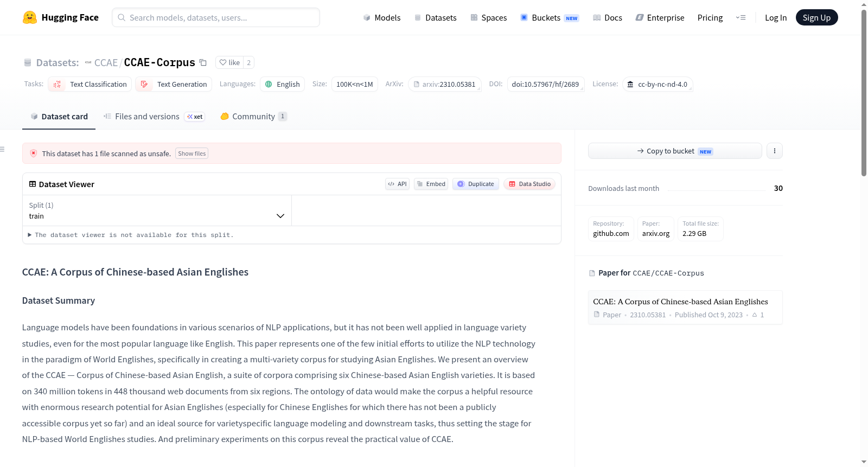Screen dimensions: 868x467
Task: Click Copy to bucket button
Action: [x=675, y=151]
